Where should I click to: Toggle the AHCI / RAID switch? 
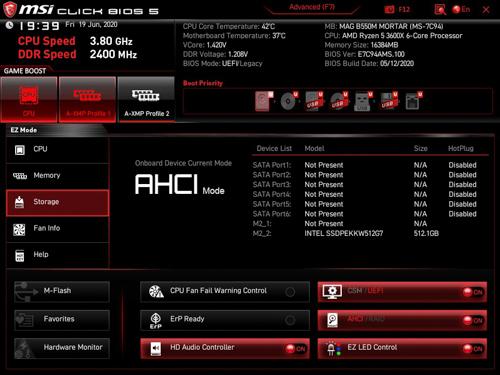(473, 320)
